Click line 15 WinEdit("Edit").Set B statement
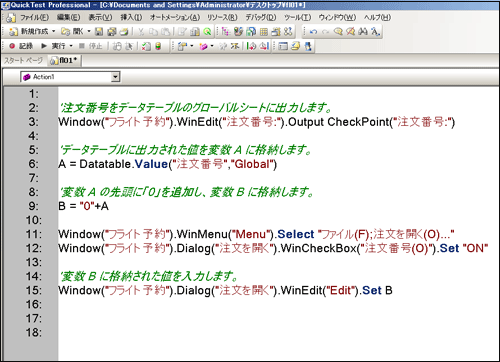 225,290
